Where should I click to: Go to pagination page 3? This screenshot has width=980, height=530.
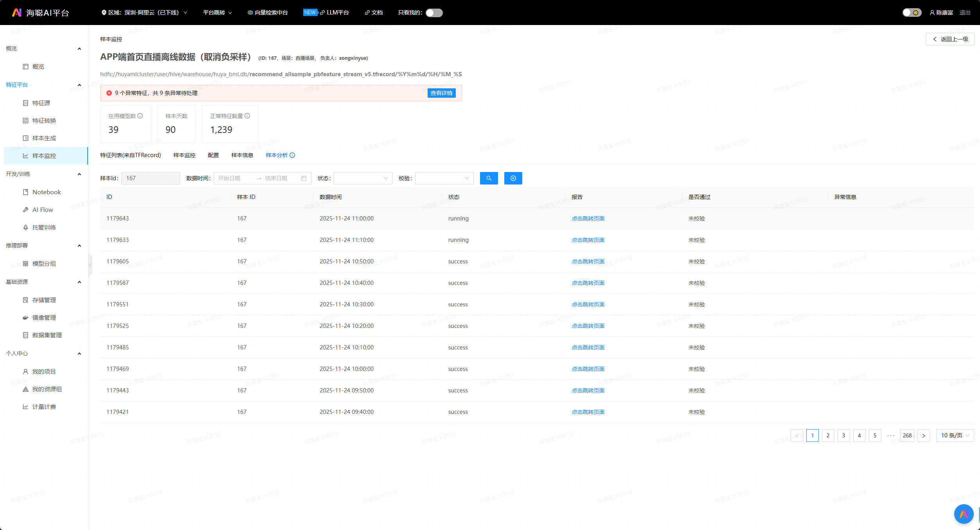(843, 435)
